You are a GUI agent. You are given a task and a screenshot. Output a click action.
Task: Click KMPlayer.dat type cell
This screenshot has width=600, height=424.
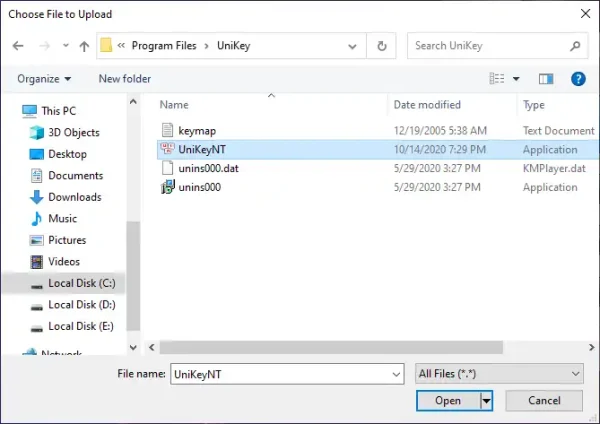point(554,168)
